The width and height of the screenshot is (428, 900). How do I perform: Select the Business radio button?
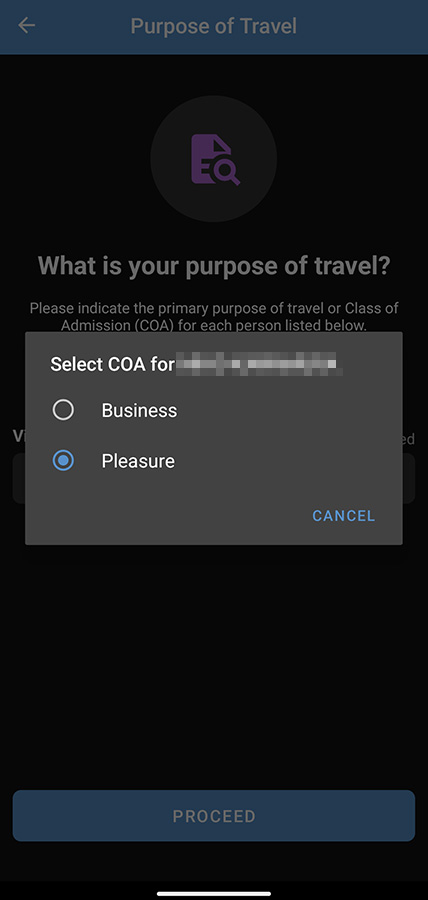pyautogui.click(x=63, y=410)
